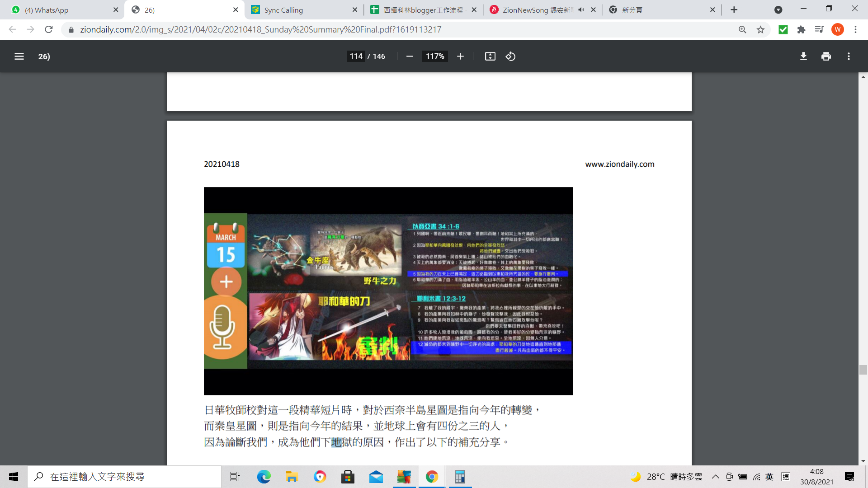The image size is (868, 488).
Task: Click www.ziondaily.com header link
Action: pos(620,164)
